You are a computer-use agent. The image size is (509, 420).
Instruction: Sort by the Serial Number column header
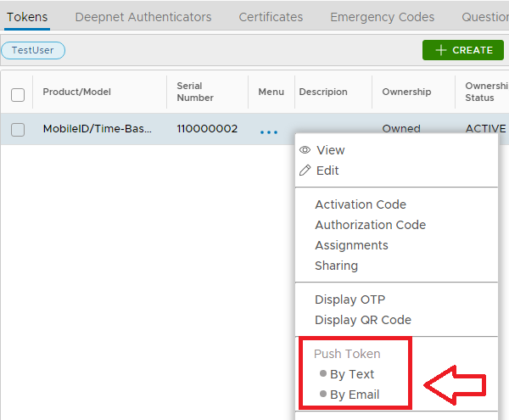tap(195, 92)
